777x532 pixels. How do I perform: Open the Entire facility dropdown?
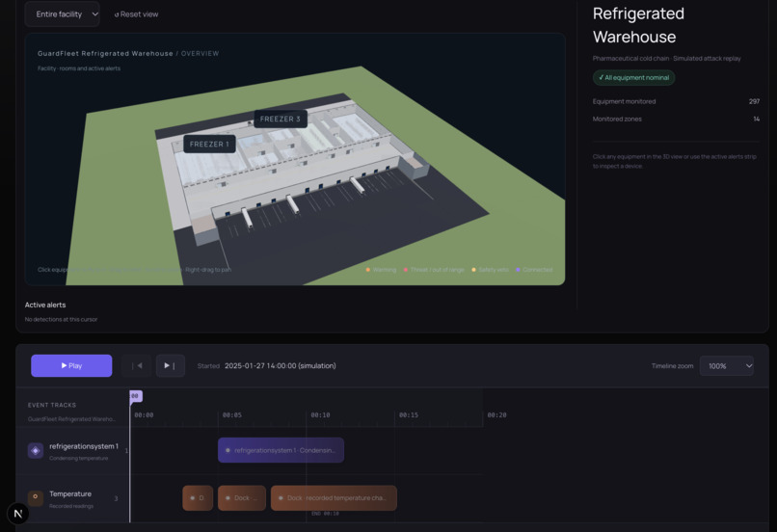point(62,14)
